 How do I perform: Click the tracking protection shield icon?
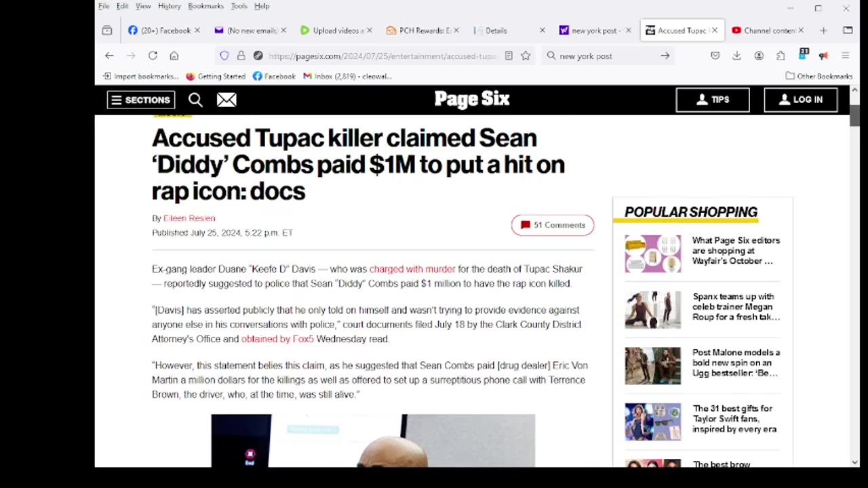(x=224, y=56)
